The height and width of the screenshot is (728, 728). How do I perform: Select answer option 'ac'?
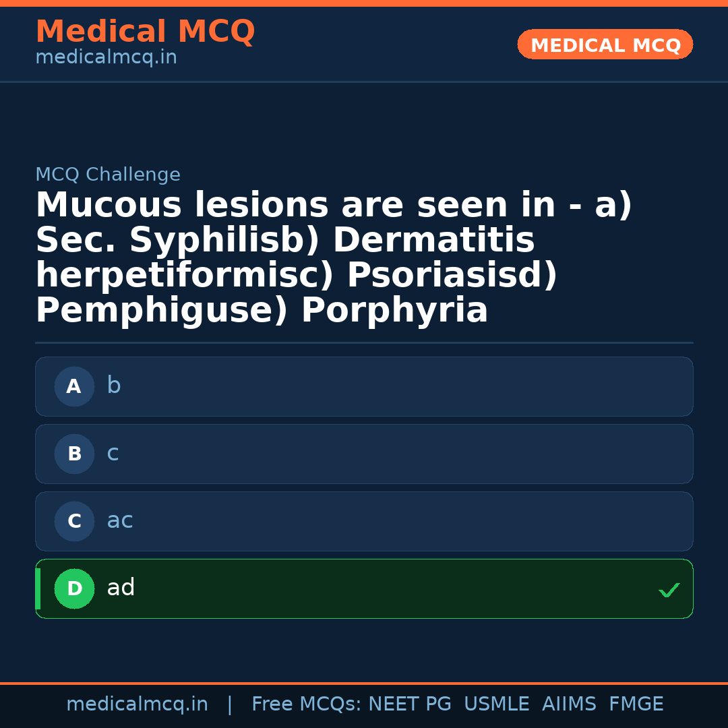(364, 521)
